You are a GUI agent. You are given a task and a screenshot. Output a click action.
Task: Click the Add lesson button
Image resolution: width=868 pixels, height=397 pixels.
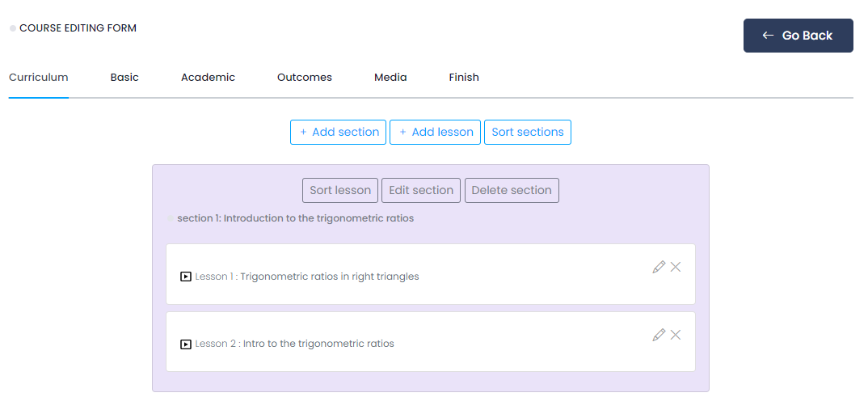coord(436,133)
